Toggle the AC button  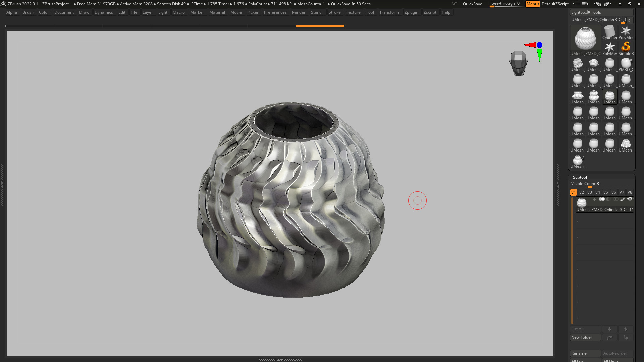tap(454, 4)
